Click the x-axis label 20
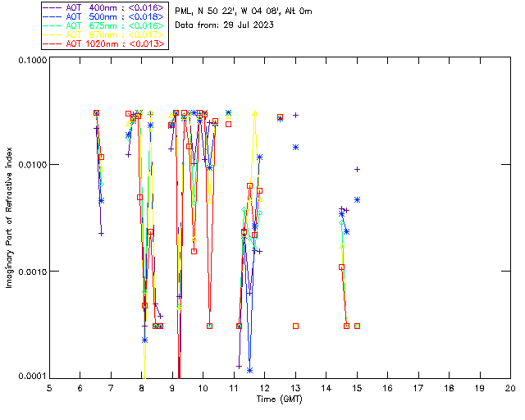525x420 pixels. (510, 388)
